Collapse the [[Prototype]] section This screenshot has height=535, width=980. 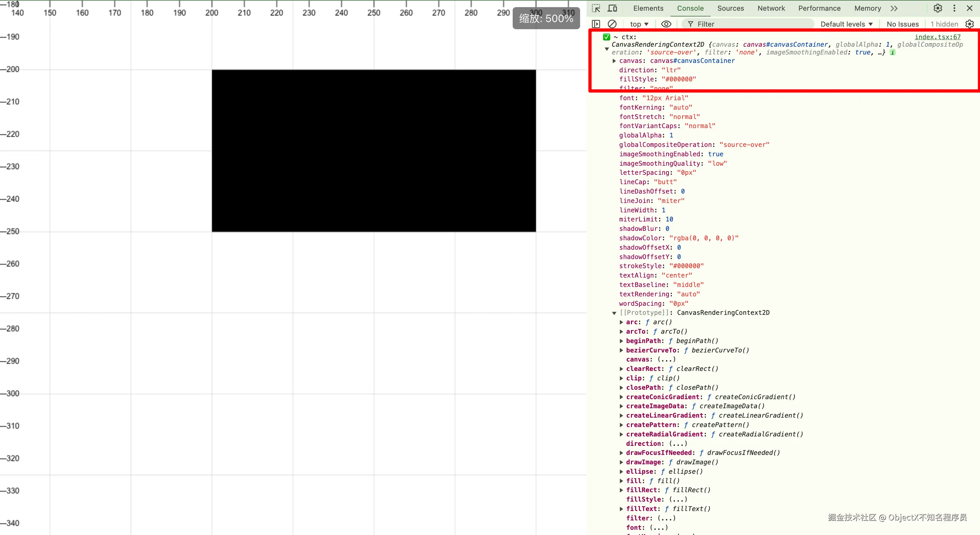point(614,313)
